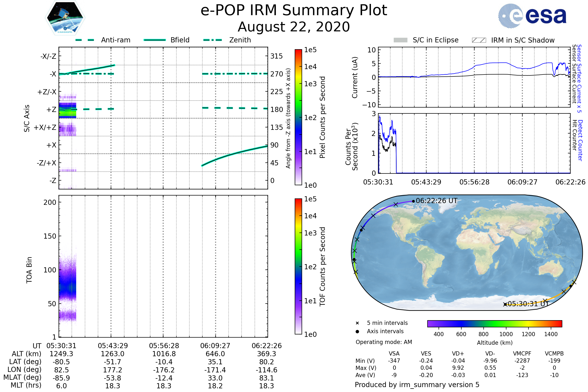Click the Pixel Counts per Second colorbar
The height and width of the screenshot is (392, 588).
click(x=298, y=117)
